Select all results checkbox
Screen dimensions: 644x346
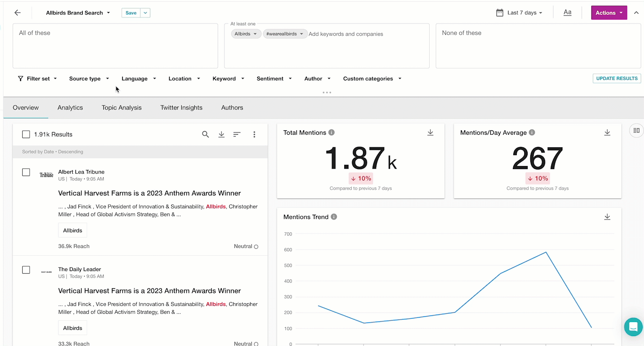(x=26, y=134)
